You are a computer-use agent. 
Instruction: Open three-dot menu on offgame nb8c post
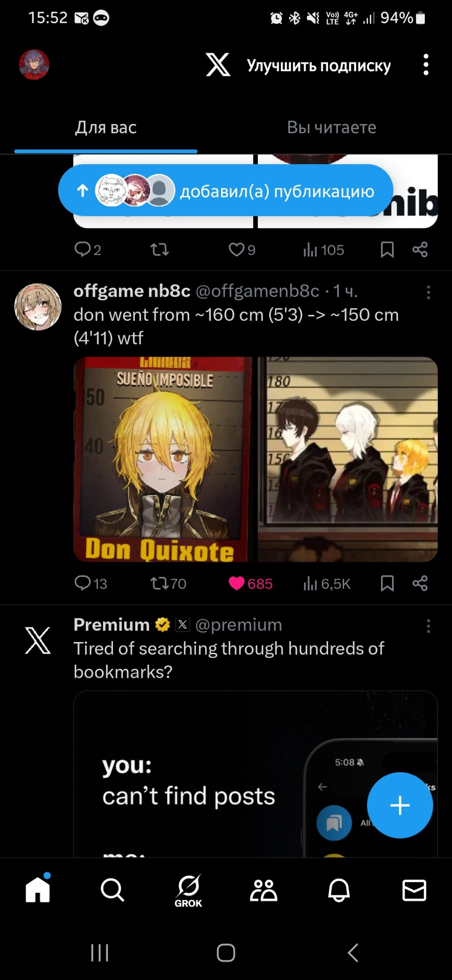(x=428, y=292)
